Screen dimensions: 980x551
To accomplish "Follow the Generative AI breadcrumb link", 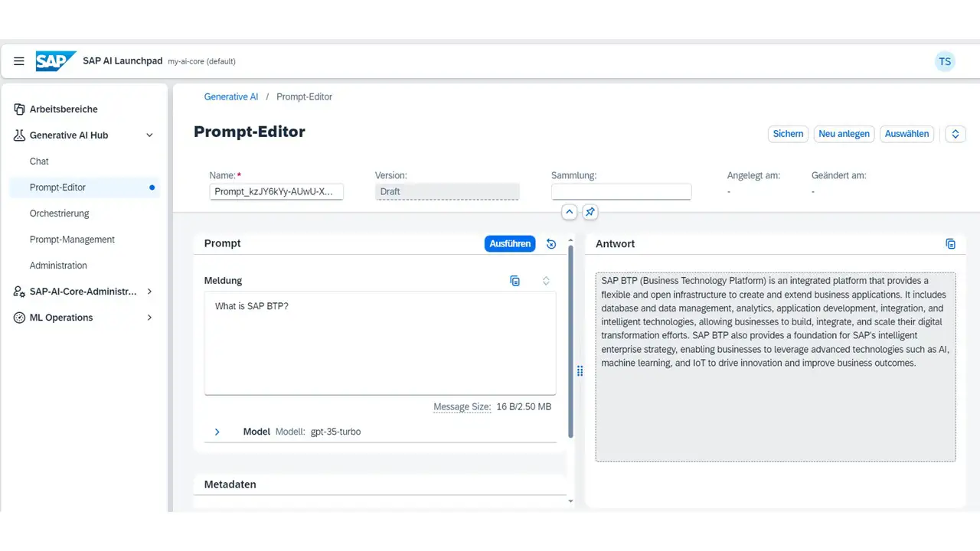I will (231, 97).
